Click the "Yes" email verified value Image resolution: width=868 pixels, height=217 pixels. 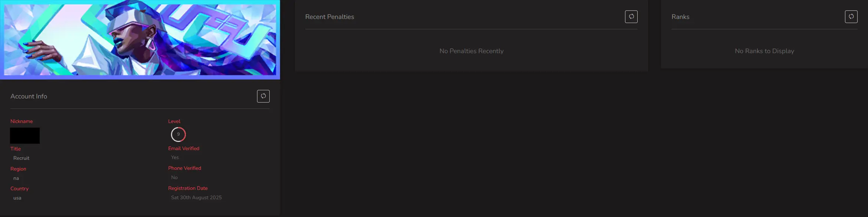[175, 157]
